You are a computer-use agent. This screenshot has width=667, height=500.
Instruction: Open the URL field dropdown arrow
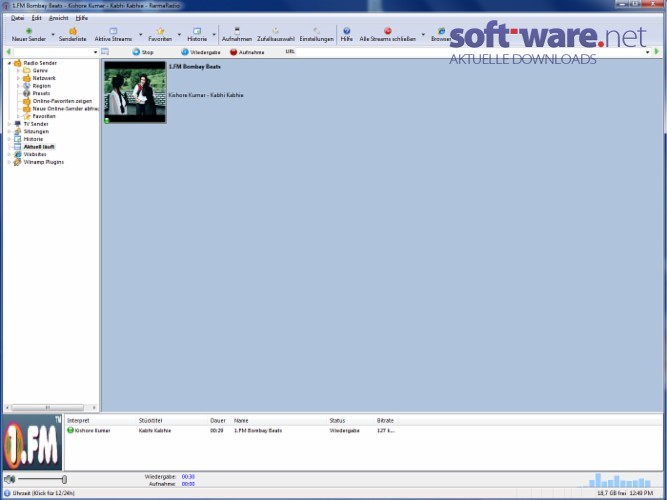pos(648,52)
